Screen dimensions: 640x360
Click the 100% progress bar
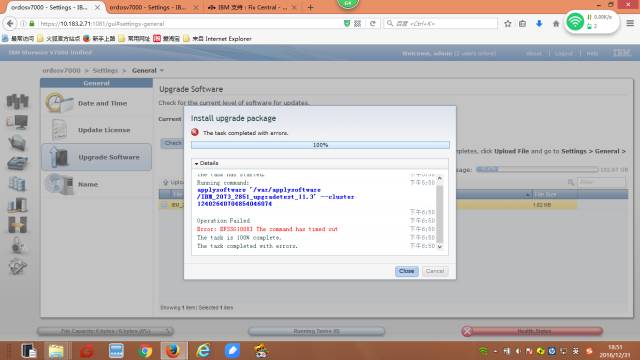[x=320, y=145]
